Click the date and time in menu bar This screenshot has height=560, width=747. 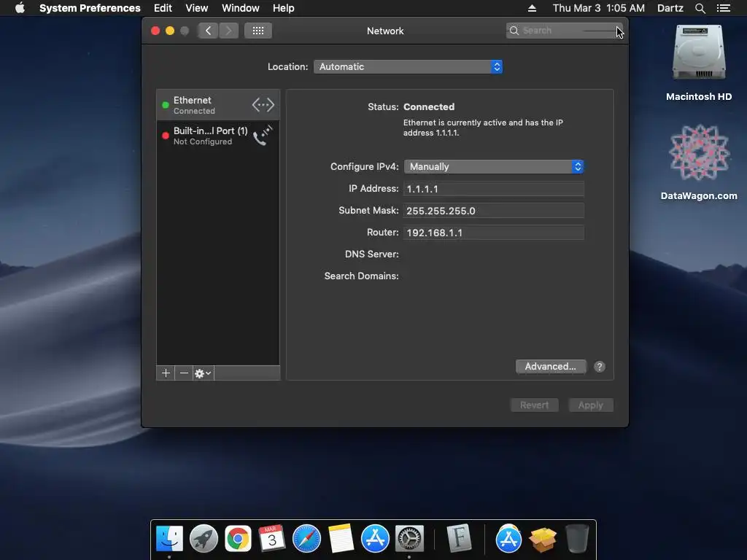[598, 8]
